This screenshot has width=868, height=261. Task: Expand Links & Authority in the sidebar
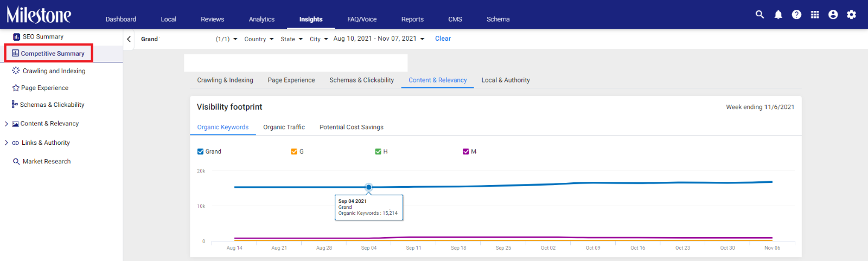click(7, 143)
